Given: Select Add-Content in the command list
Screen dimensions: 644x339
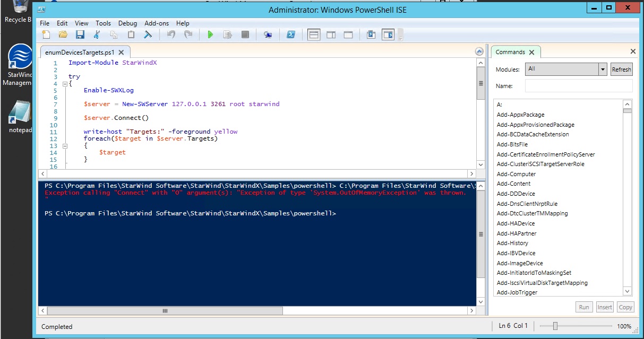Looking at the screenshot, I should 513,184.
